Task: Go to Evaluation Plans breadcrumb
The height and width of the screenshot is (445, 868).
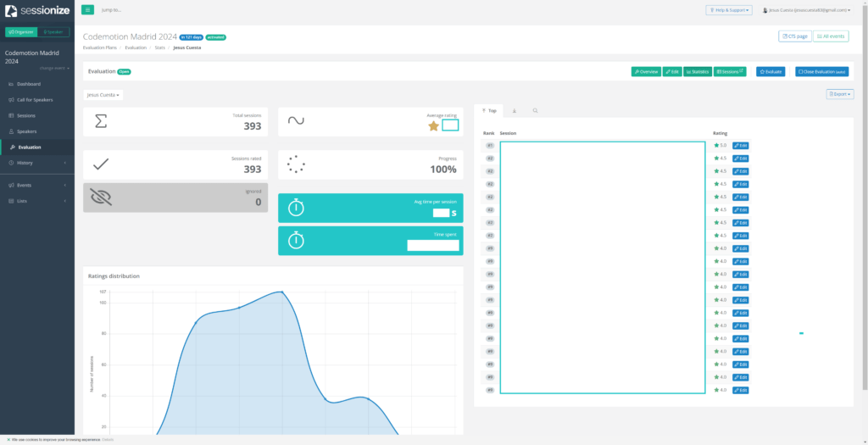Action: click(100, 47)
